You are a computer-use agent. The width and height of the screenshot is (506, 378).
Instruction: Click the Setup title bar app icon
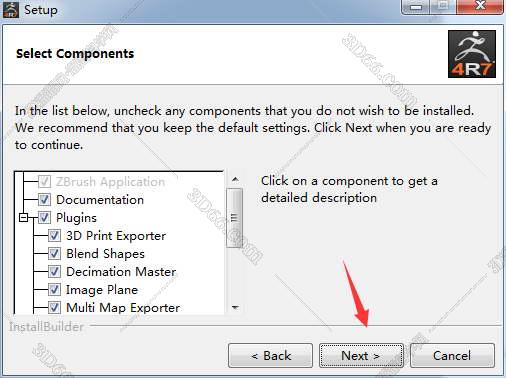tap(11, 9)
